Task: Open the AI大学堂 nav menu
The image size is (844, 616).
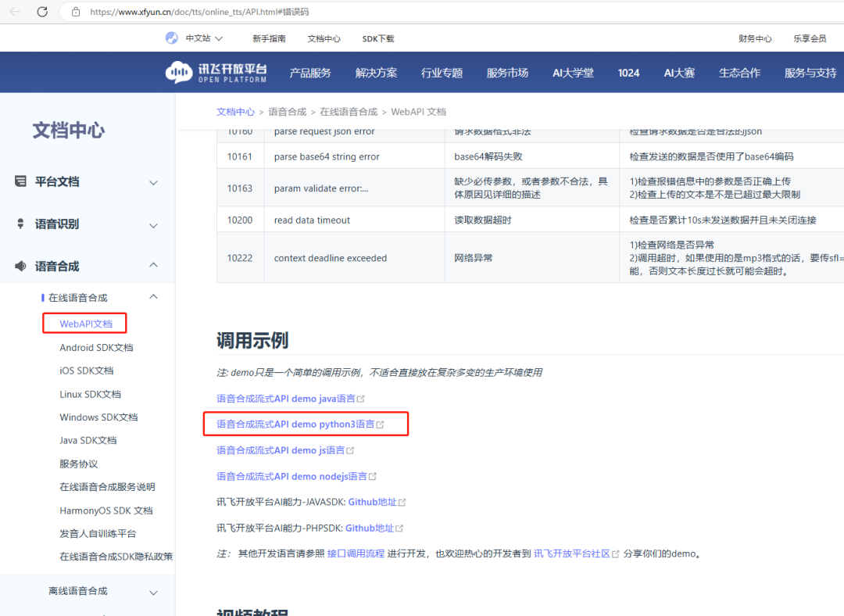Action: coord(574,73)
